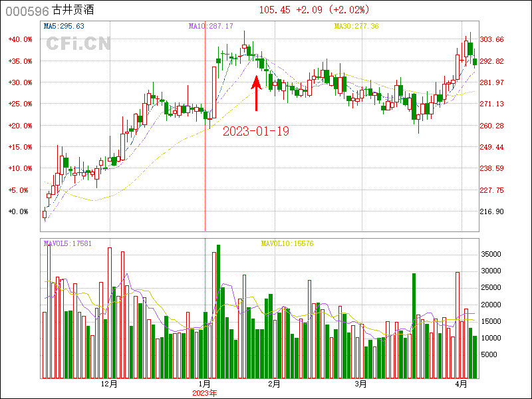This screenshot has height=399, width=532.
Task: Click the MAVOL5:17581 label
Action: 68,243
